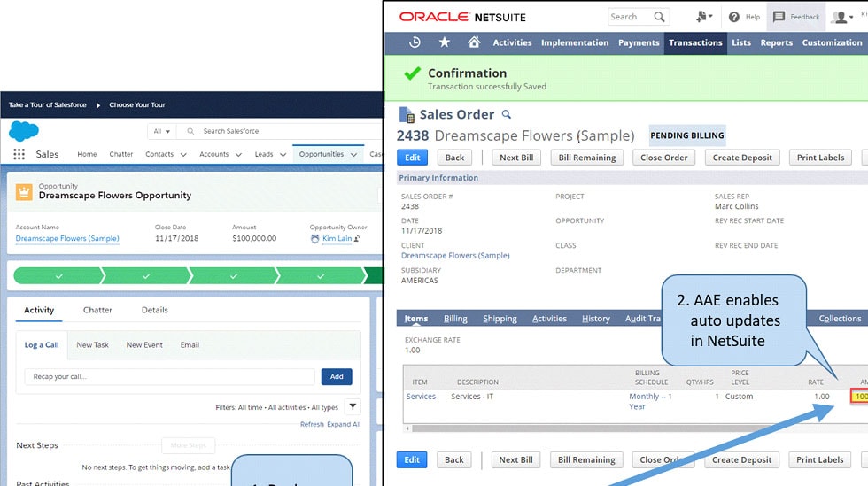Click the Create New icon beside search

704,17
